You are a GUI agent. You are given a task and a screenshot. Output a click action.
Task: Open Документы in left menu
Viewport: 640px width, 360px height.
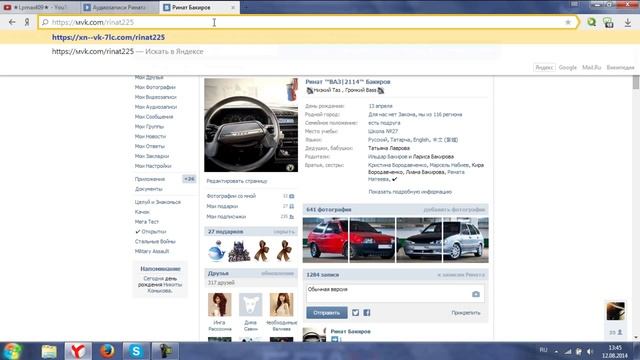[149, 189]
